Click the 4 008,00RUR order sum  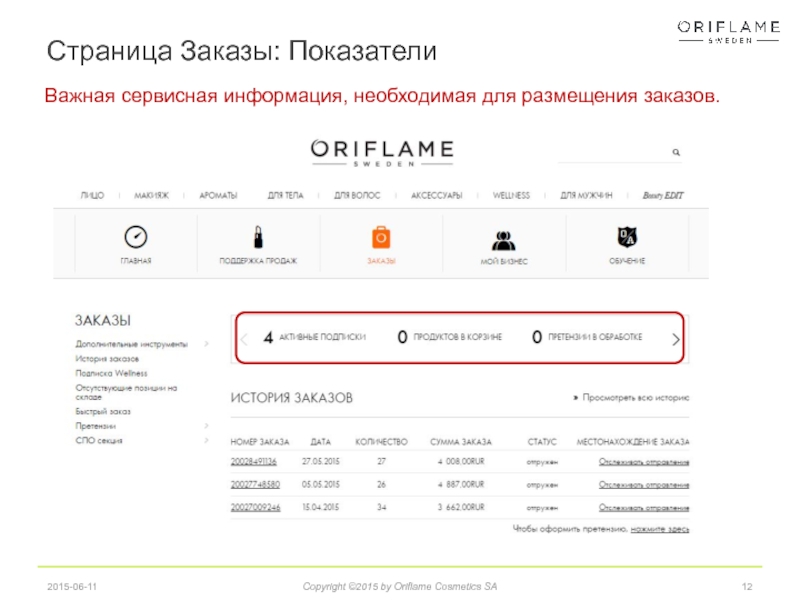pyautogui.click(x=461, y=461)
